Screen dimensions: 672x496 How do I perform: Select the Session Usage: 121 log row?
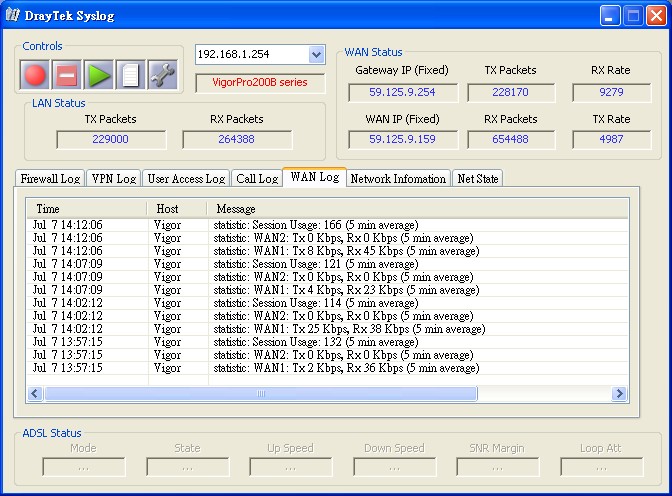[328, 264]
